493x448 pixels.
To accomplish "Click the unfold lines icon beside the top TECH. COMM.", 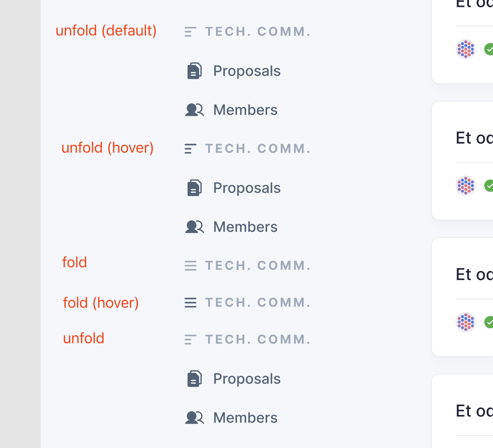I will 190,31.
